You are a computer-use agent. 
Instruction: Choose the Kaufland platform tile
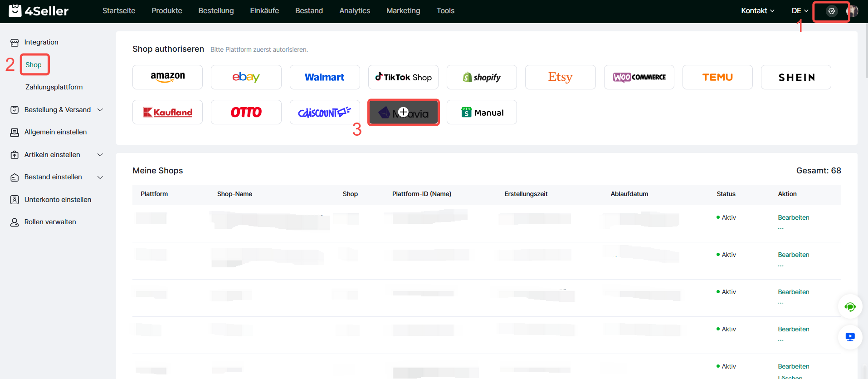point(167,112)
